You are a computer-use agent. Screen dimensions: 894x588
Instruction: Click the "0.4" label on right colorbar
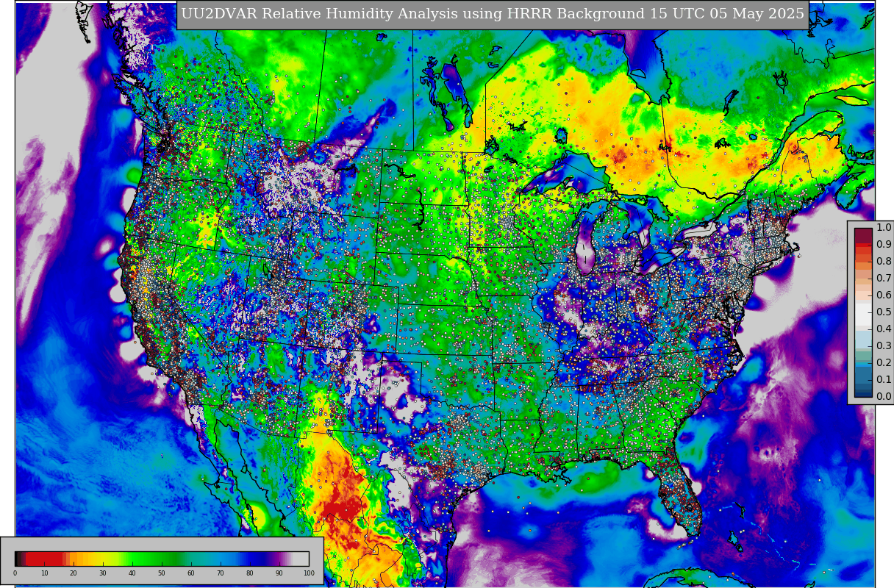coord(884,329)
